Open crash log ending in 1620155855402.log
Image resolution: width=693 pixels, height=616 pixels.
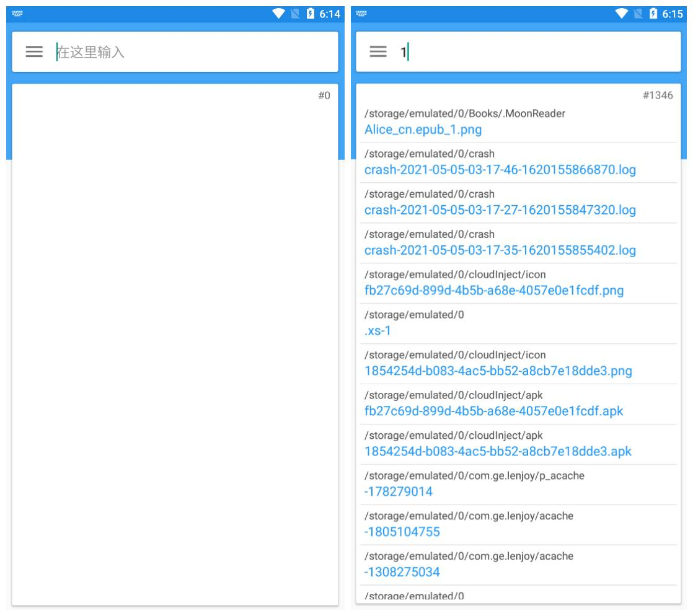click(x=500, y=250)
